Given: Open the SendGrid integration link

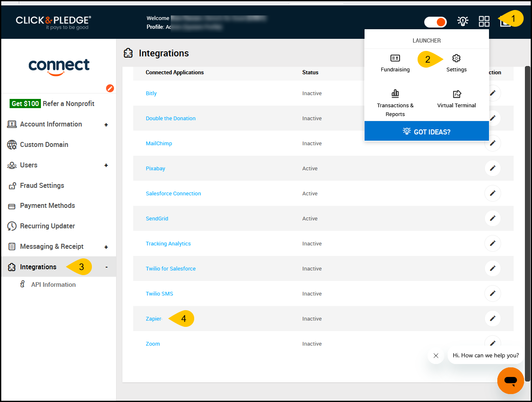Looking at the screenshot, I should 157,218.
